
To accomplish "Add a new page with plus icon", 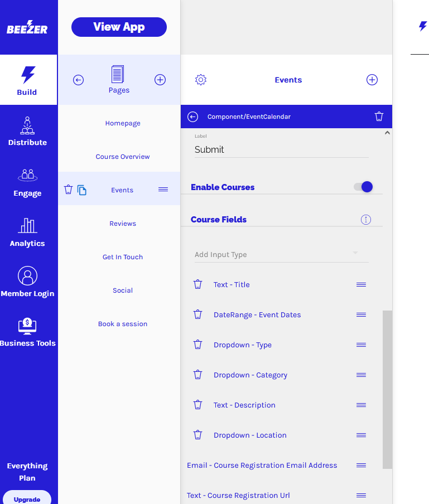I will pyautogui.click(x=160, y=80).
